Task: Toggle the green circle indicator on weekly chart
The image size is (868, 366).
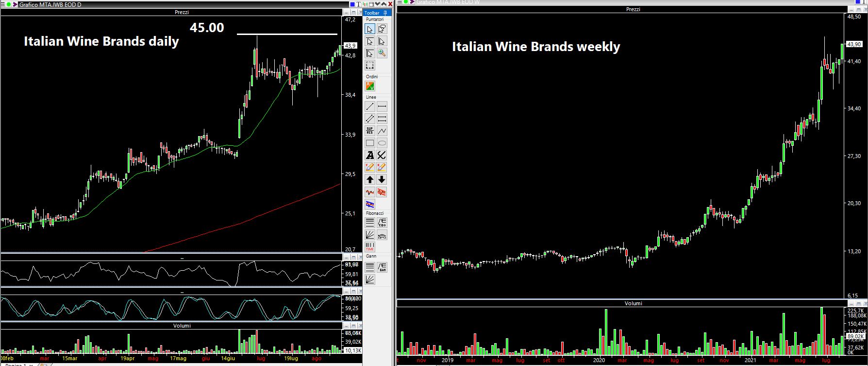Action: pyautogui.click(x=406, y=2)
